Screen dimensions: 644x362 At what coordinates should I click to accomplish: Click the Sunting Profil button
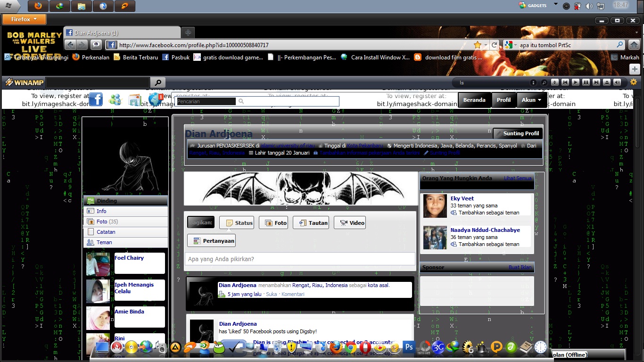517,133
